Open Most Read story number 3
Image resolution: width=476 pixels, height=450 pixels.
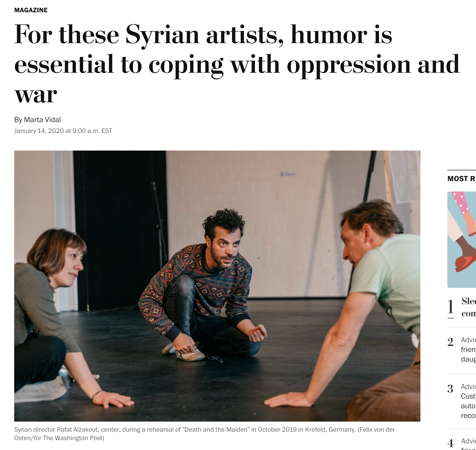468,401
